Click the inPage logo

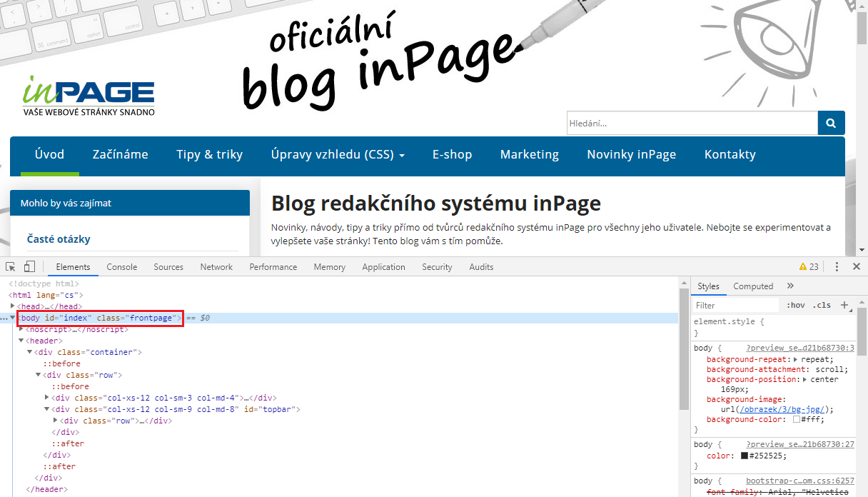coord(89,95)
